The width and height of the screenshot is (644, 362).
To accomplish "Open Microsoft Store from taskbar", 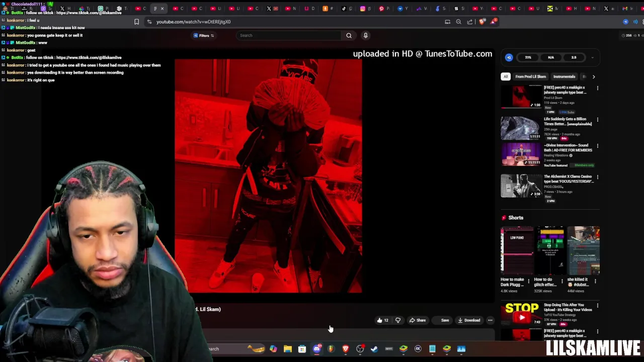I will click(x=302, y=349).
